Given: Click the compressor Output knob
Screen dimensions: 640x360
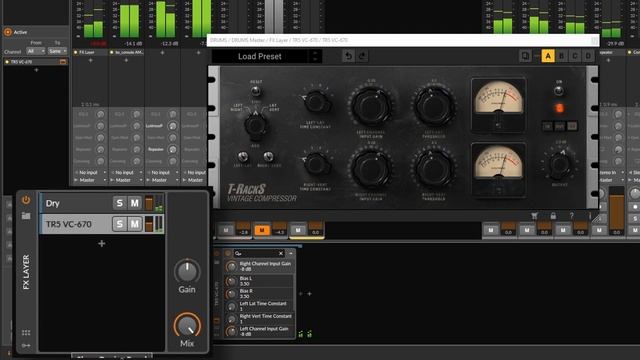Looking at the screenshot, I should pos(560,165).
